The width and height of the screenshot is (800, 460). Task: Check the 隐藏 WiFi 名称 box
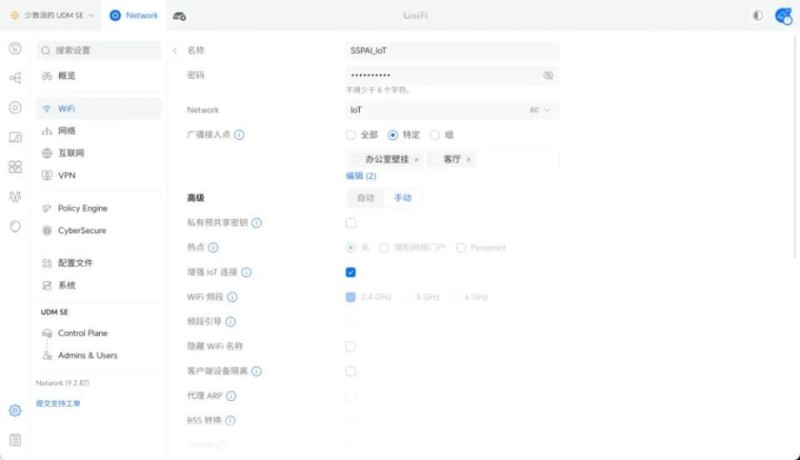pyautogui.click(x=351, y=346)
